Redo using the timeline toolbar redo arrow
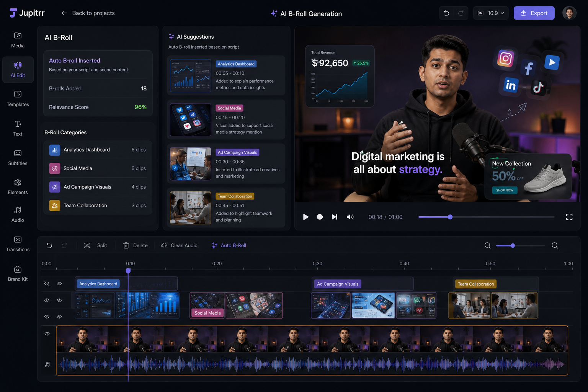The width and height of the screenshot is (588, 392). coord(64,245)
